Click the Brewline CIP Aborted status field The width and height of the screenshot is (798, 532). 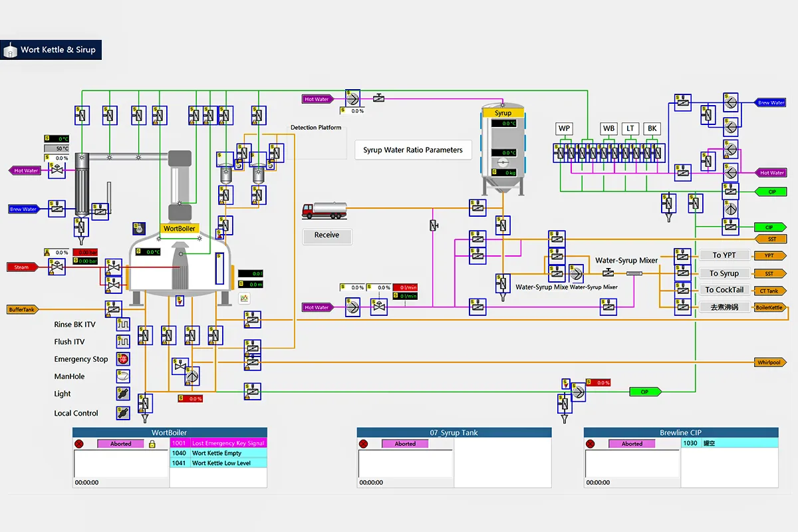tap(632, 444)
